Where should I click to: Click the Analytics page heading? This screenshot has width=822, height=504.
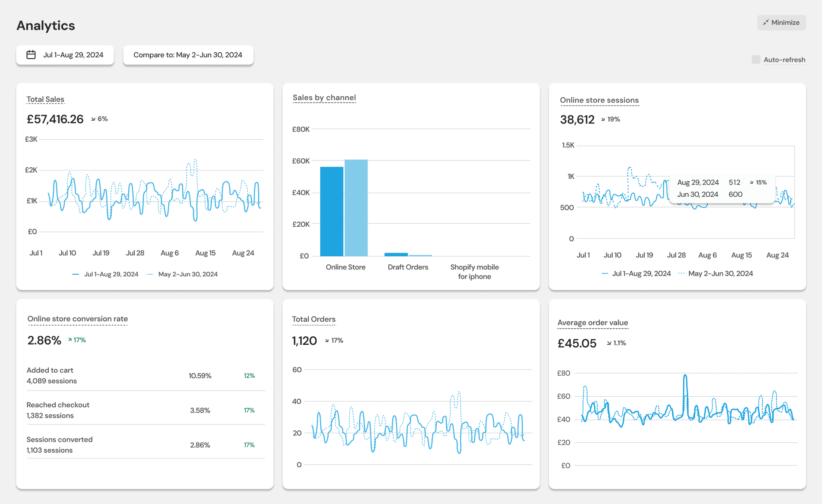click(x=46, y=26)
